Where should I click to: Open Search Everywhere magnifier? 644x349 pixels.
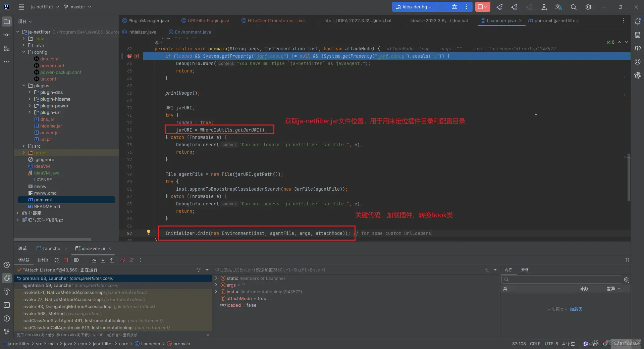pos(574,7)
